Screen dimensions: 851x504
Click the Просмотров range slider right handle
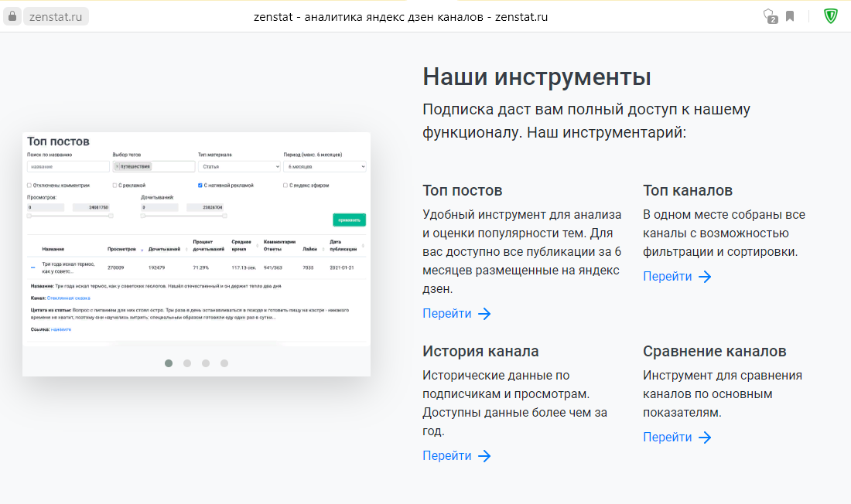(x=111, y=216)
